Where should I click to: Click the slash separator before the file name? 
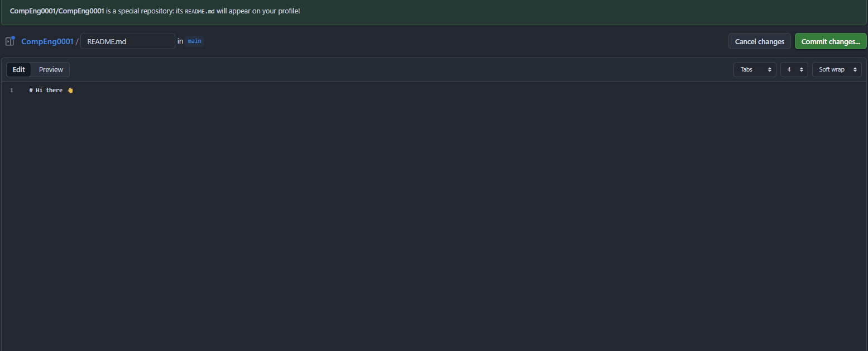(x=77, y=41)
